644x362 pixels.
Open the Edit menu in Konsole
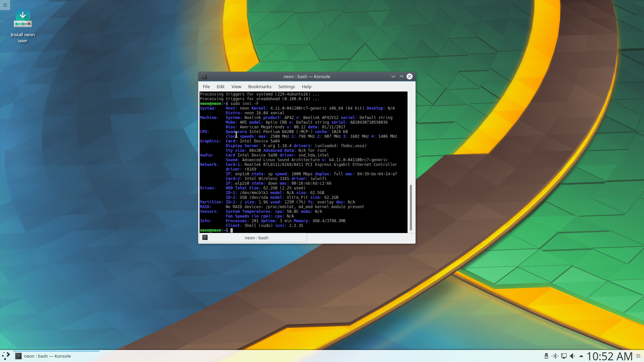coord(220,86)
